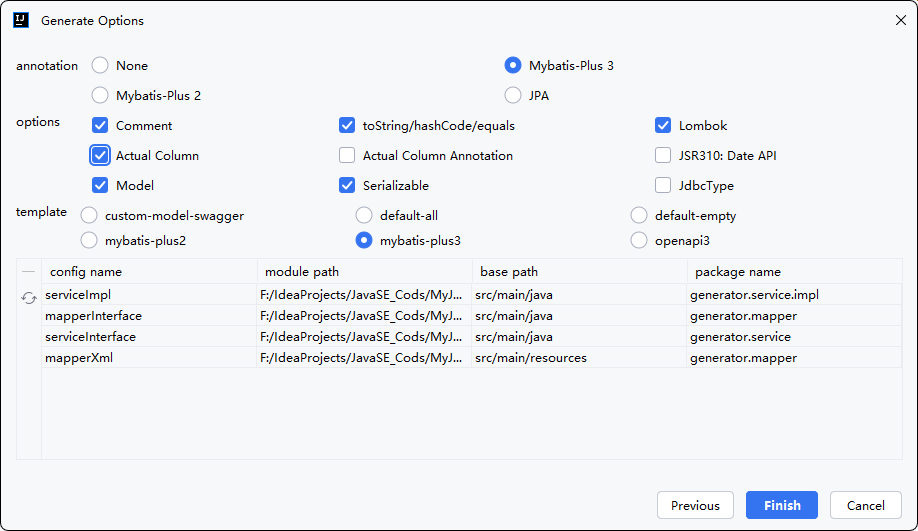Toggle the Lombok checkbox
Screen dimensions: 918x531
pyautogui.click(x=663, y=126)
